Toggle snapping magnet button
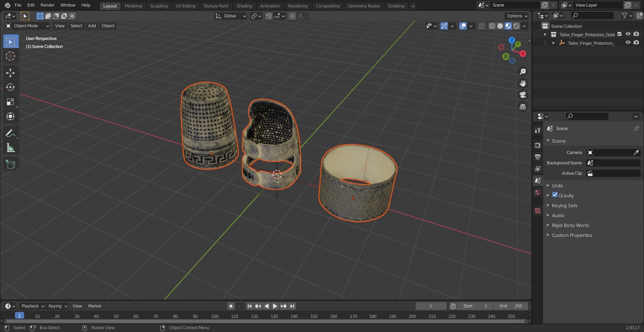 [269, 16]
